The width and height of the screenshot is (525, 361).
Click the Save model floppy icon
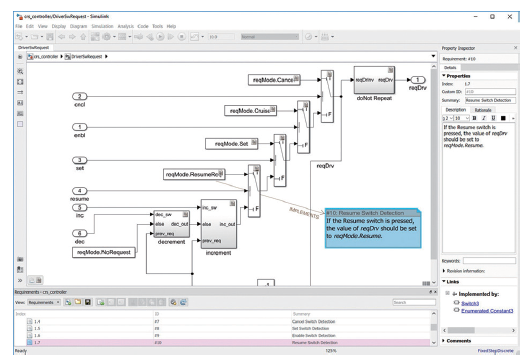(50, 37)
